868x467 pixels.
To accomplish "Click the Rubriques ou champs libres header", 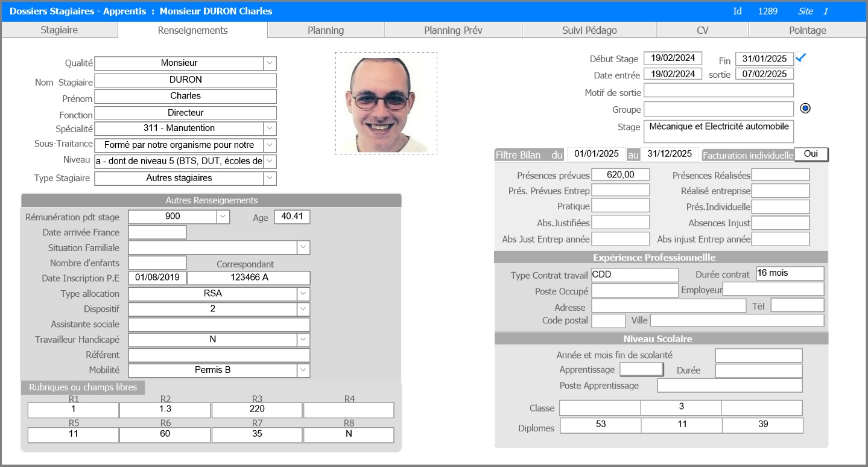I will 83,387.
